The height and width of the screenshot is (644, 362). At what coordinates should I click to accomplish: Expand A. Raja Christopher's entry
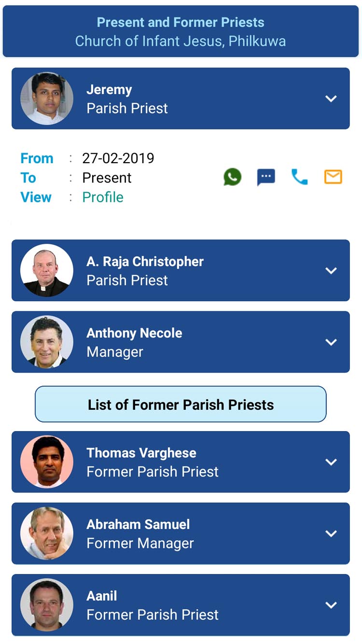coord(331,270)
